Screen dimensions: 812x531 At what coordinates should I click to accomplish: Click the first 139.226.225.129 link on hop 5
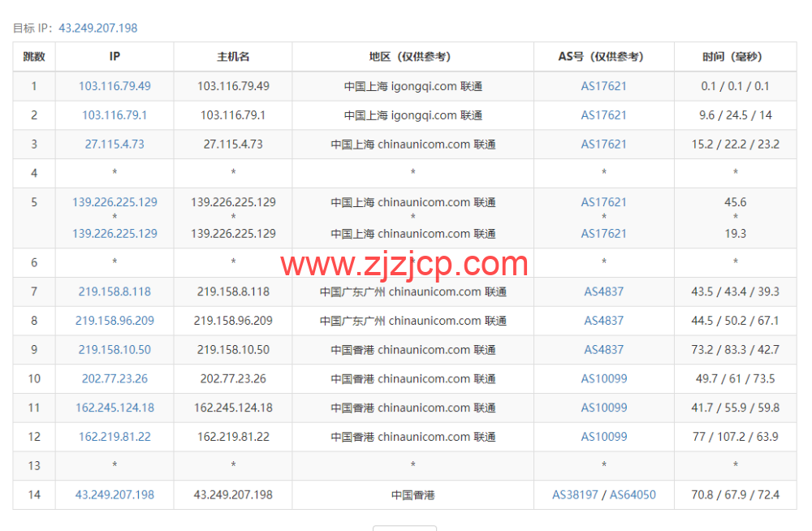114,202
